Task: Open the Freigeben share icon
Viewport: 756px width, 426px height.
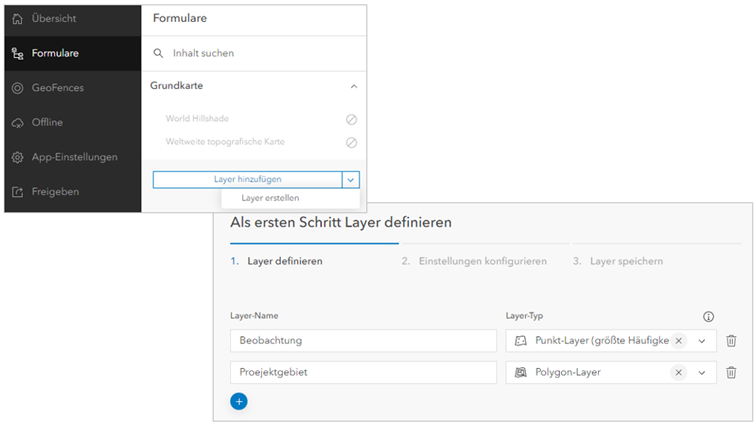Action: tap(17, 192)
